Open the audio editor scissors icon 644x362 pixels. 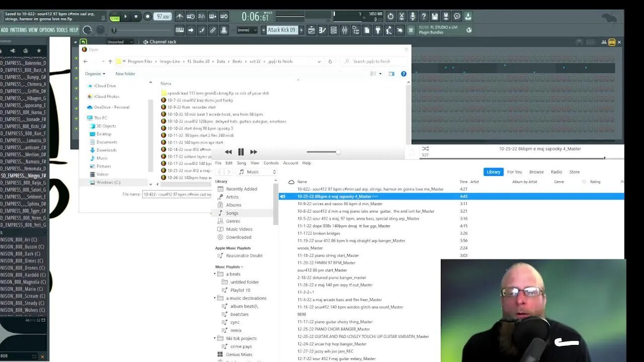(x=401, y=17)
